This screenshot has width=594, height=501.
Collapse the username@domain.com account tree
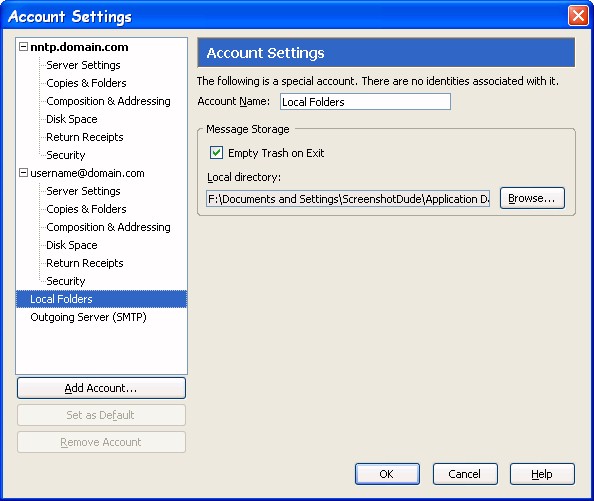click(23, 173)
